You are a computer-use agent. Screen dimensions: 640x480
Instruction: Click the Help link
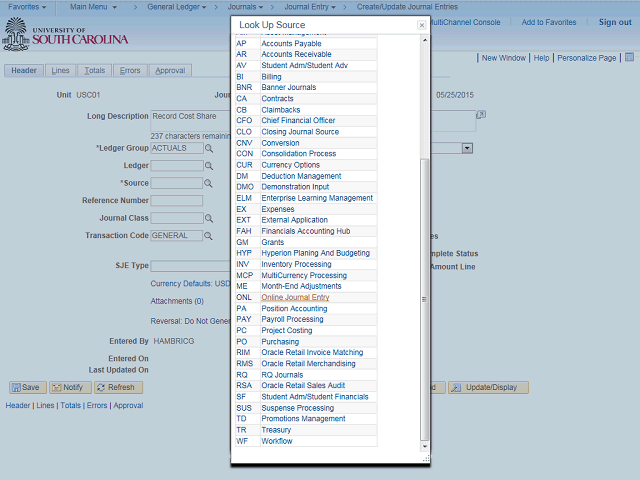(541, 58)
